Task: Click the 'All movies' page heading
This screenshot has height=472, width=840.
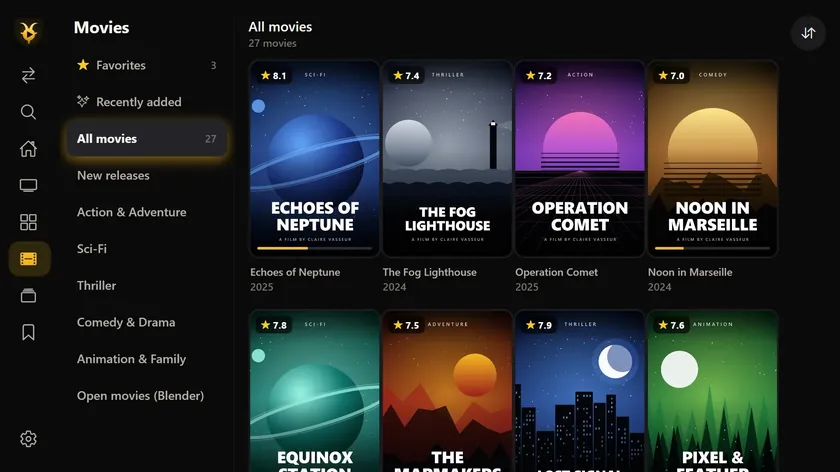Action: [x=280, y=27]
